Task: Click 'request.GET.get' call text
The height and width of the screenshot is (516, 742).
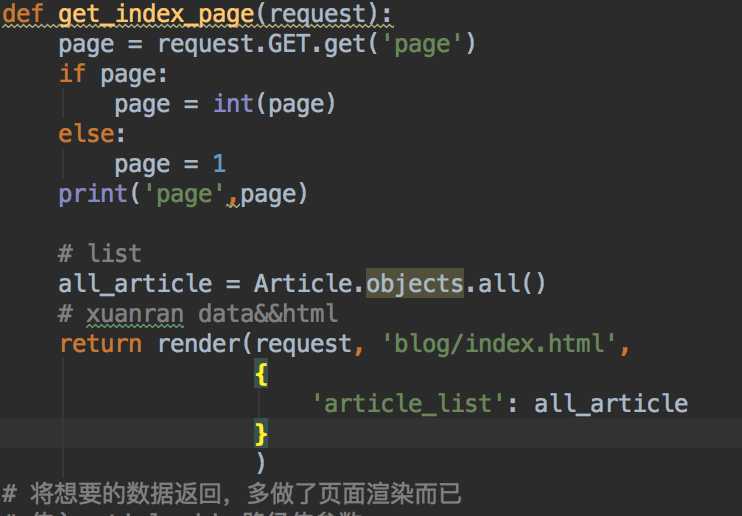Action: (262, 44)
